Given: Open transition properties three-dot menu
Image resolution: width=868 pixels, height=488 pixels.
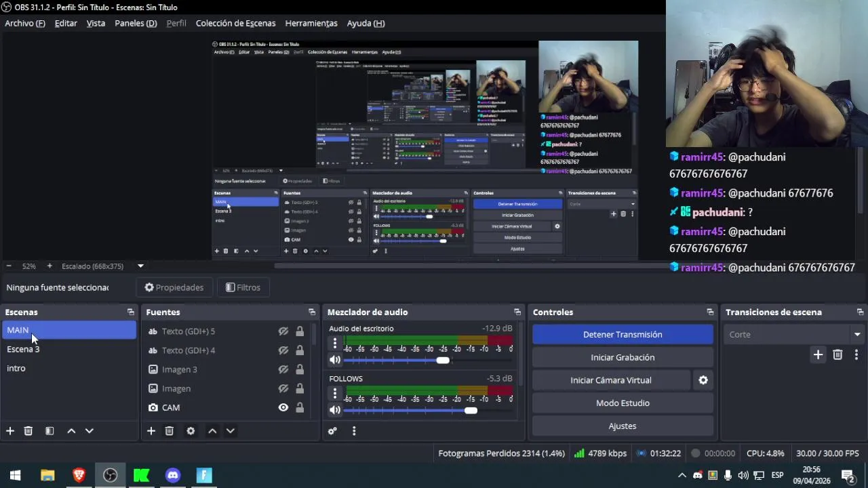Looking at the screenshot, I should (x=856, y=354).
